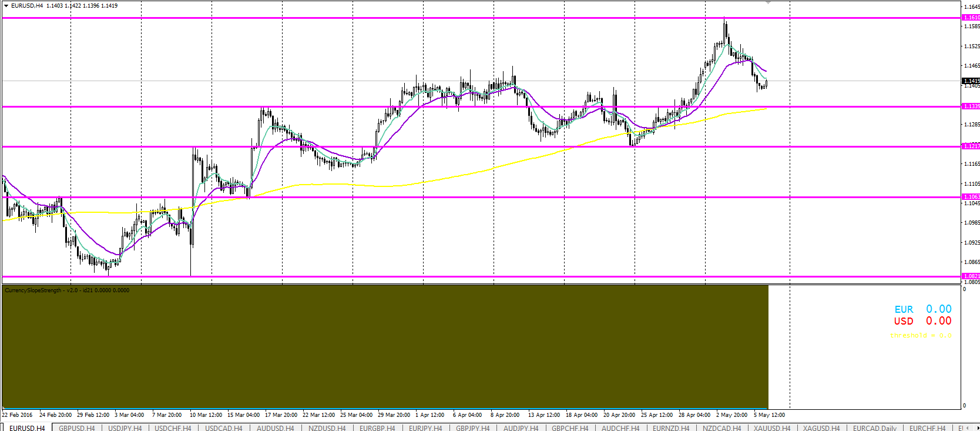Click the 1.1645 price scale value
This screenshot has height=431, width=980.
click(972, 7)
